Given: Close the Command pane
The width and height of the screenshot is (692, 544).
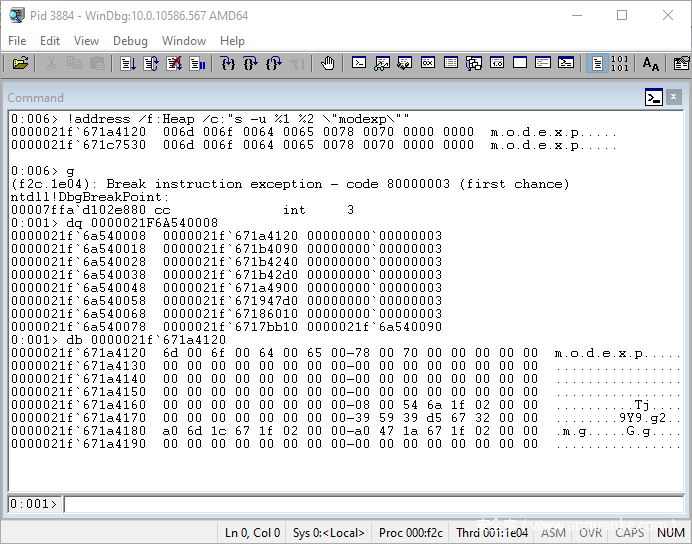Looking at the screenshot, I should (x=675, y=97).
